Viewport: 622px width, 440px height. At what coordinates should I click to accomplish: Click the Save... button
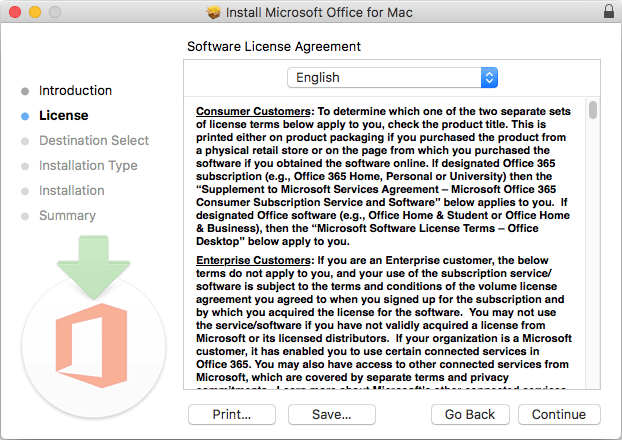[332, 415]
